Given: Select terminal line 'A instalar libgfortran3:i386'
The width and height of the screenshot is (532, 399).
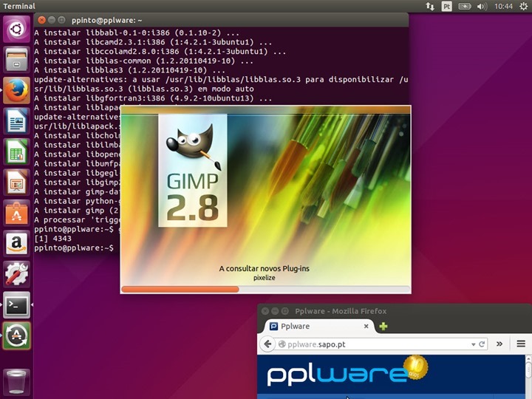Looking at the screenshot, I should (x=153, y=98).
